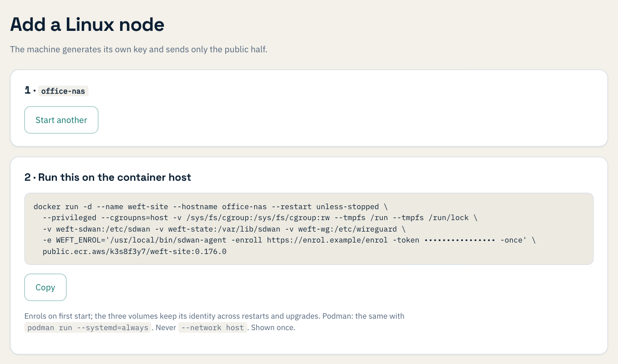Screen dimensions: 618x364
Task: Click the Add a Linux node heading
Action: 87,24
